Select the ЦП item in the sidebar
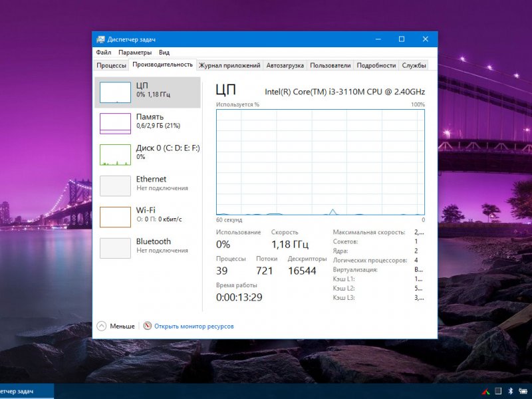This screenshot has height=399, width=532. tap(148, 92)
